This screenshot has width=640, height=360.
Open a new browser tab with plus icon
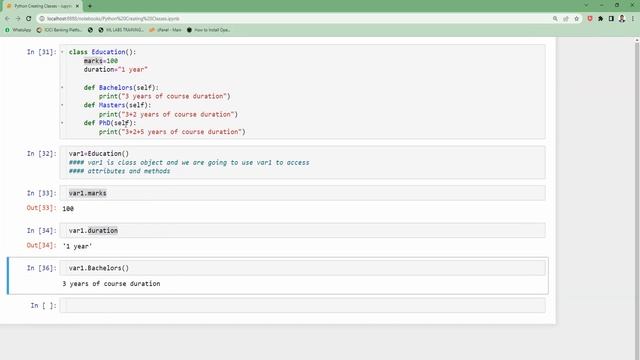click(90, 6)
